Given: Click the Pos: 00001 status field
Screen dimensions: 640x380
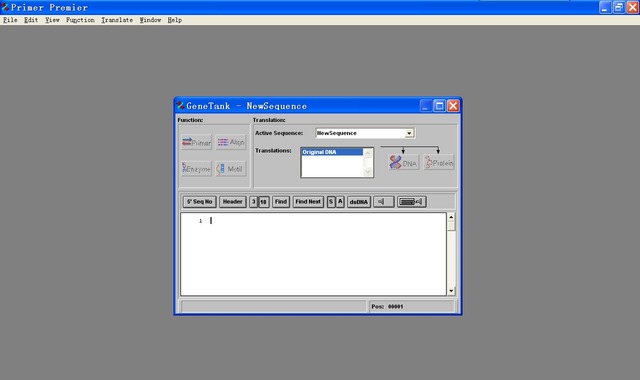Looking at the screenshot, I should pos(411,307).
